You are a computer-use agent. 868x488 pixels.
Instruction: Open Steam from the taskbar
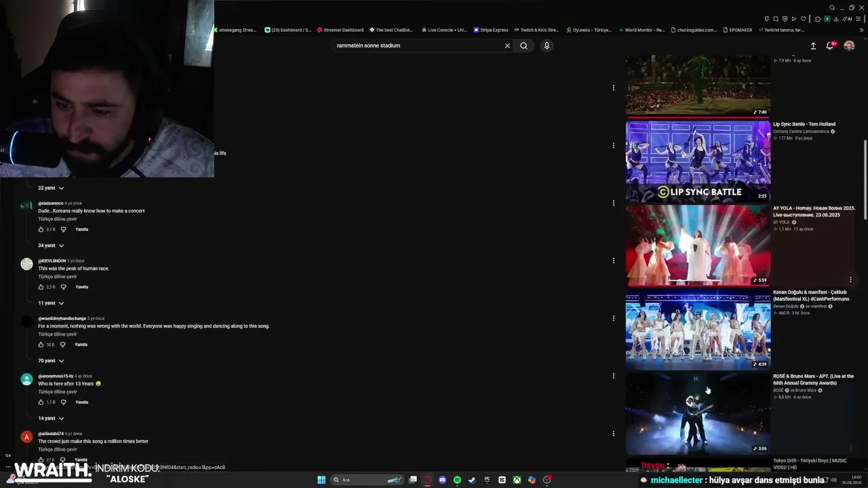[x=472, y=480]
